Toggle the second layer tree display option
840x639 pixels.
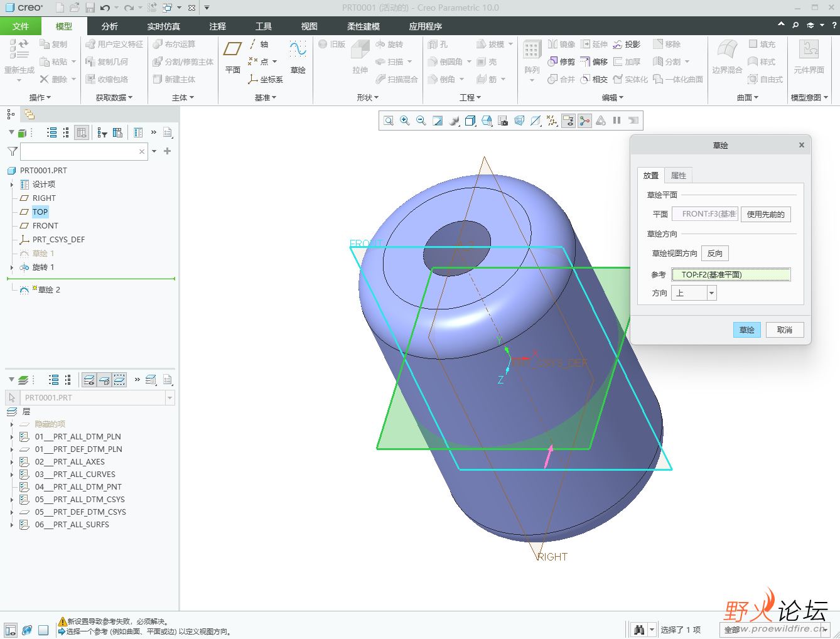(x=104, y=380)
